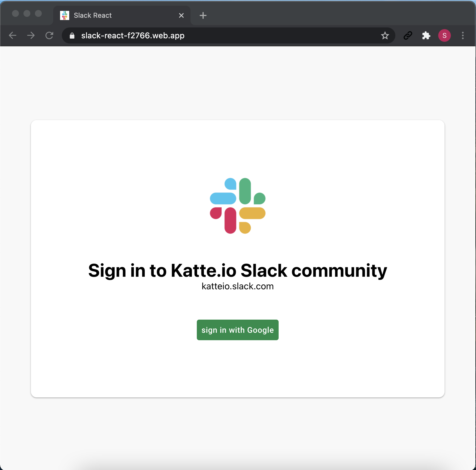
Task: Open a new tab with plus button
Action: tap(203, 15)
